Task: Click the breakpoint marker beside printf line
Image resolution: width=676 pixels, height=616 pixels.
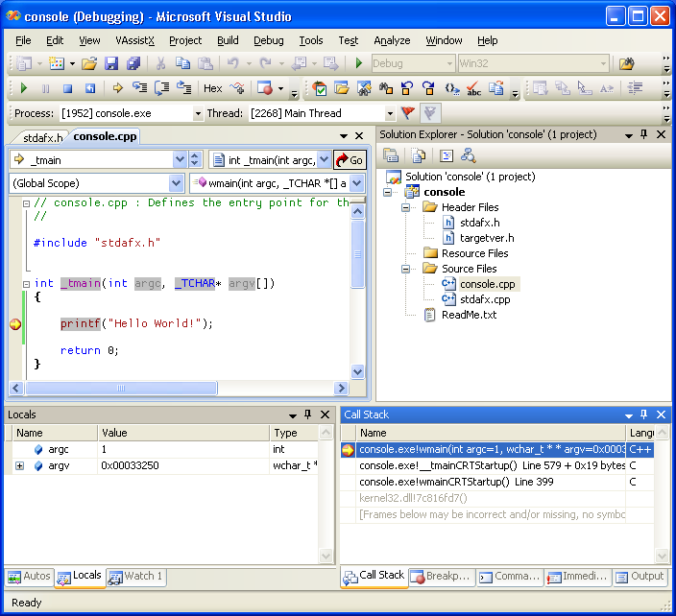Action: [15, 324]
